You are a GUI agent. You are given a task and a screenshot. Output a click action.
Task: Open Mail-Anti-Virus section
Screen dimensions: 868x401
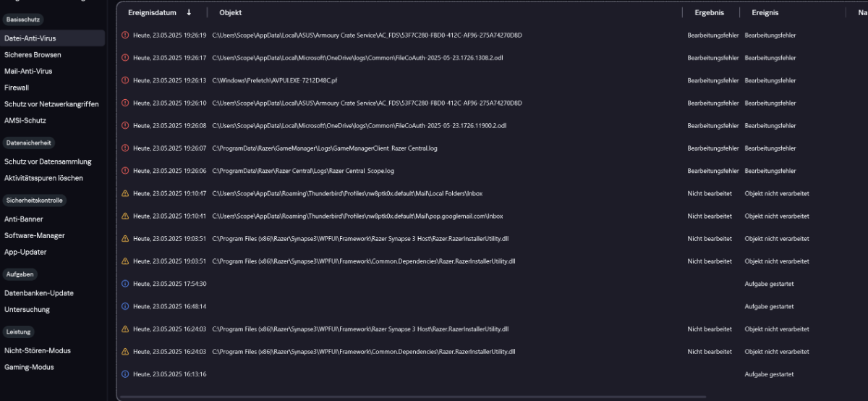[x=28, y=71]
